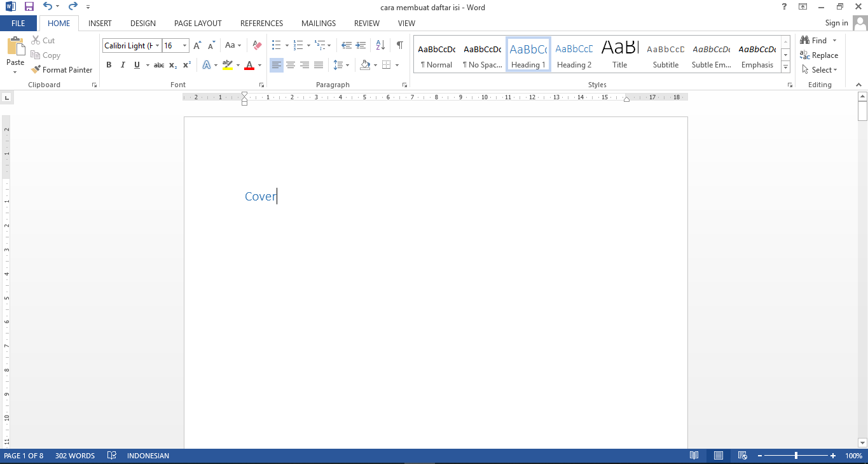868x464 pixels.
Task: Justify the paragraph text
Action: point(319,65)
